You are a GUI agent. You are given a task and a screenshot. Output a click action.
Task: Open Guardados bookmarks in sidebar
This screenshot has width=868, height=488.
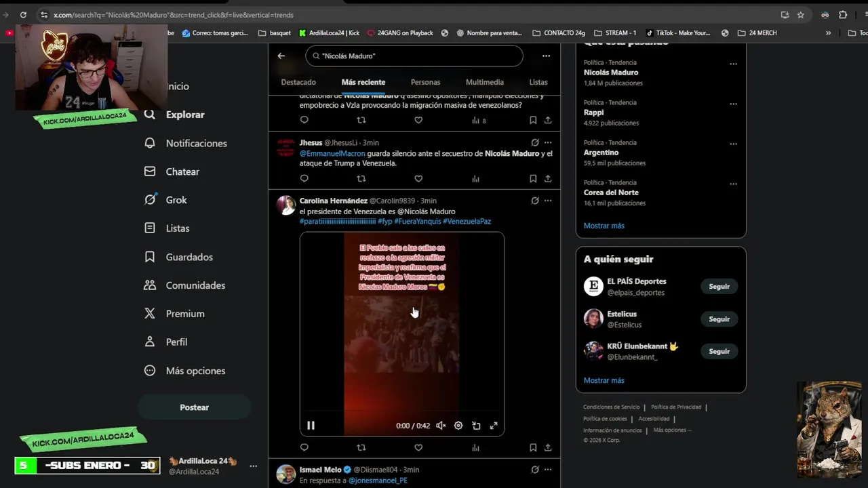(x=179, y=257)
